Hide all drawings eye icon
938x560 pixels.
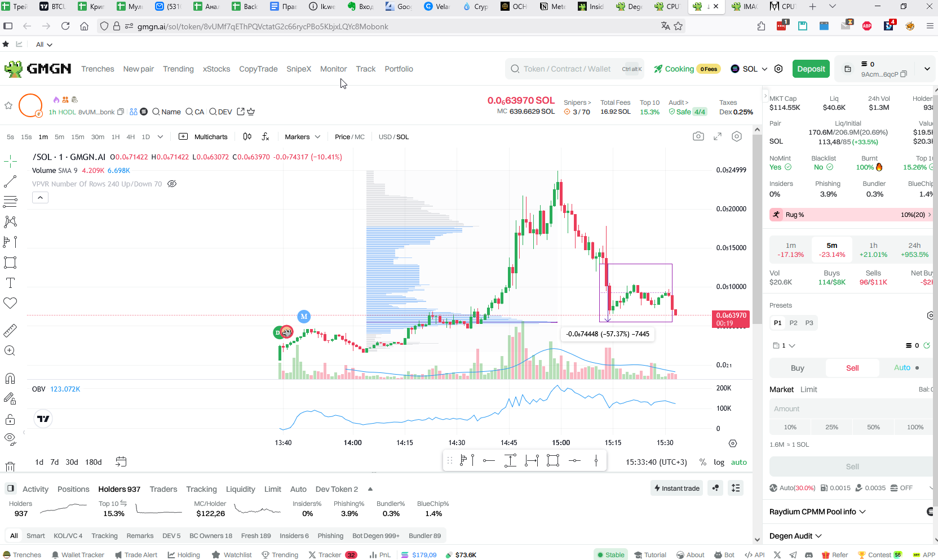pyautogui.click(x=10, y=439)
